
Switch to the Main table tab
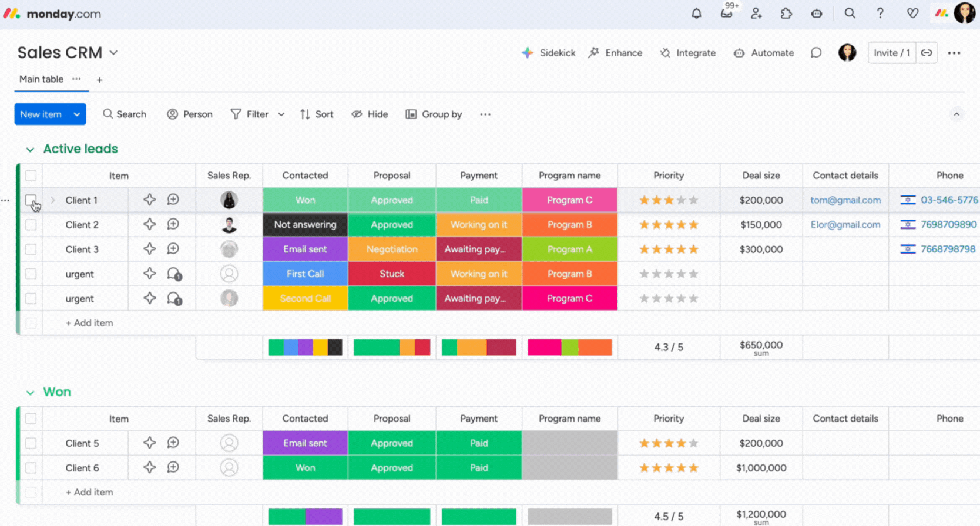[x=41, y=79]
